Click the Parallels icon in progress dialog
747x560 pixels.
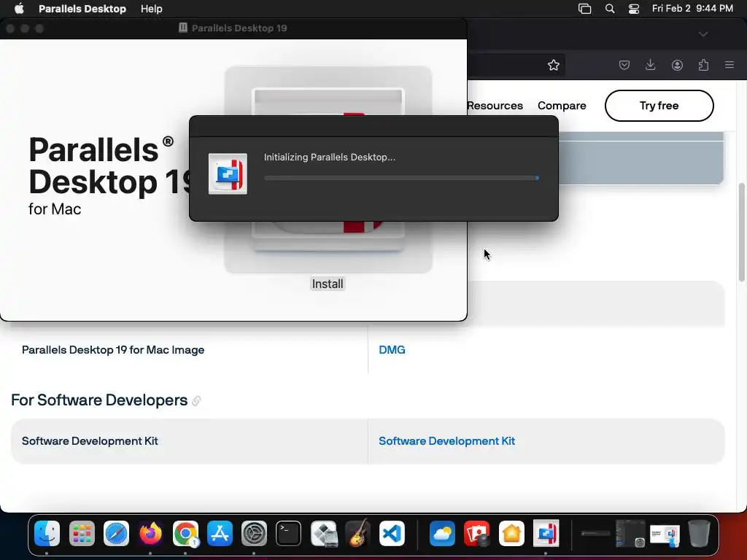(228, 174)
